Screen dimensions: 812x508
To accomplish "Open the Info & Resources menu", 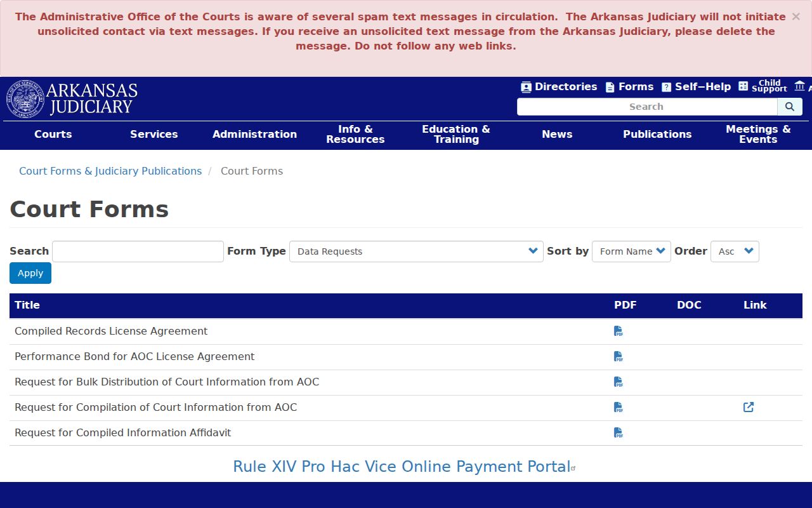I will 355,135.
